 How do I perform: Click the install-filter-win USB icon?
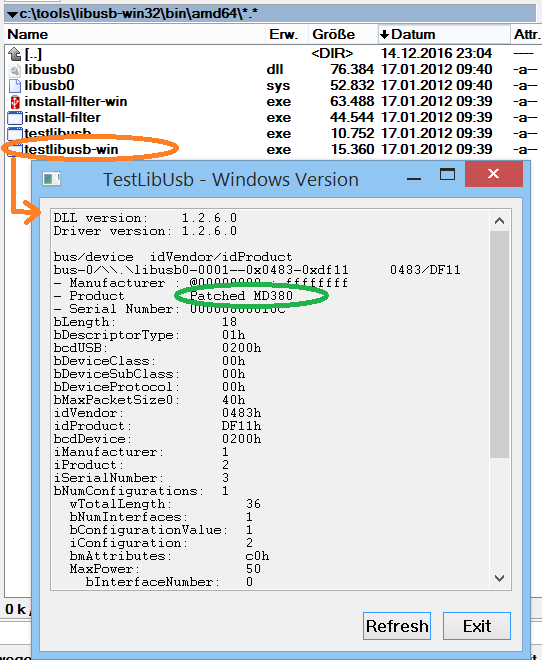point(15,101)
